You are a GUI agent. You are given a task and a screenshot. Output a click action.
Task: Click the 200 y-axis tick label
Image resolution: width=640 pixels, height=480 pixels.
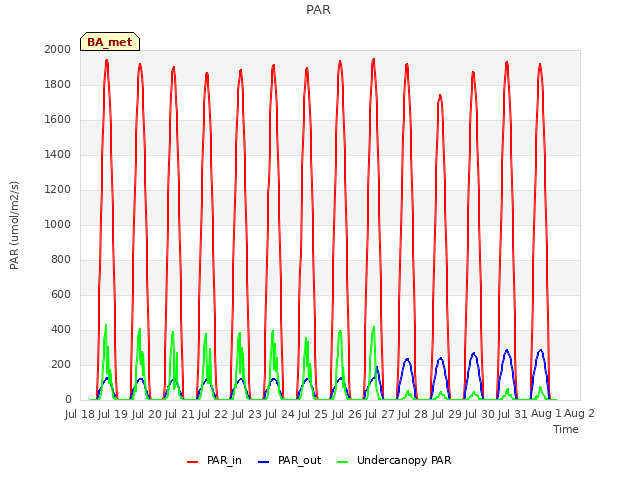tap(61, 364)
